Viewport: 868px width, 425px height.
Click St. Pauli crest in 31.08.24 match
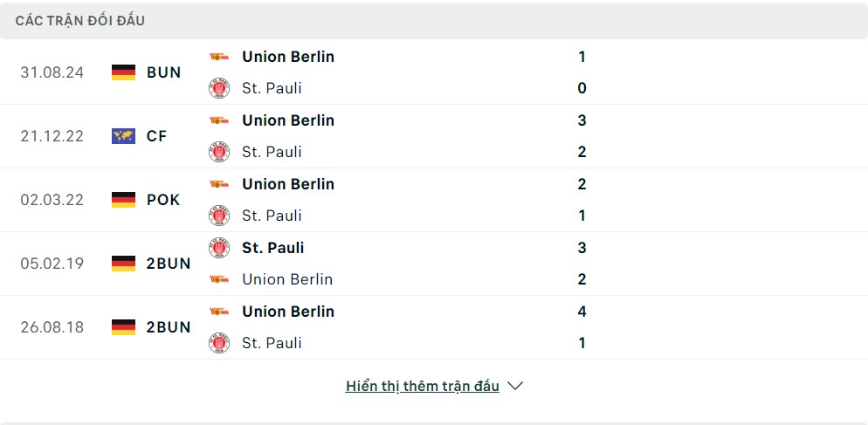point(219,88)
